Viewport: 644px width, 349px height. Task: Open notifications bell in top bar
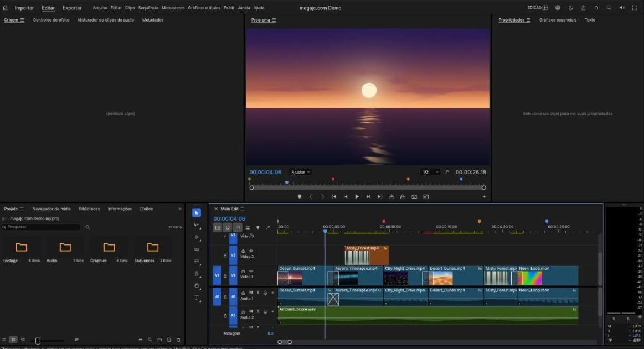[596, 8]
